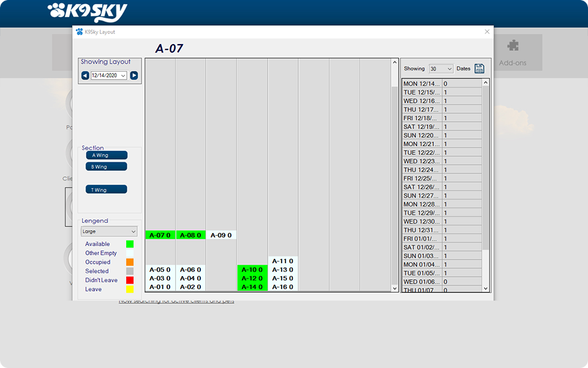
Task: Select the TUE 12/15 date row
Action: pos(442,92)
